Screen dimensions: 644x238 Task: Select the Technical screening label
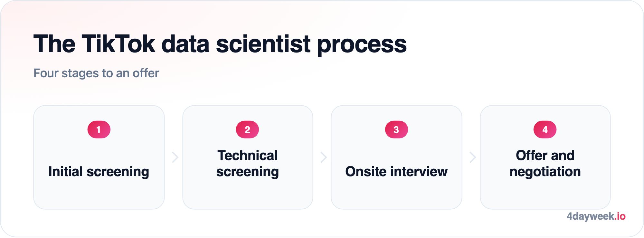click(247, 164)
